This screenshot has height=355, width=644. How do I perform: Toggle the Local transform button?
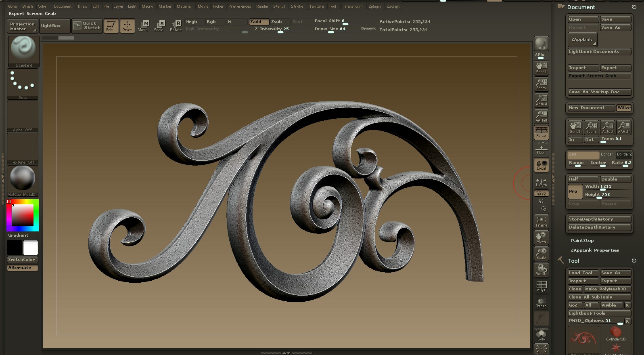[x=541, y=165]
